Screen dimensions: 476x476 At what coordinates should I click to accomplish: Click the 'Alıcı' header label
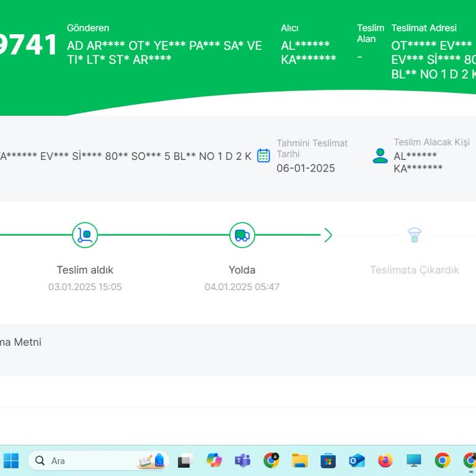pyautogui.click(x=289, y=28)
